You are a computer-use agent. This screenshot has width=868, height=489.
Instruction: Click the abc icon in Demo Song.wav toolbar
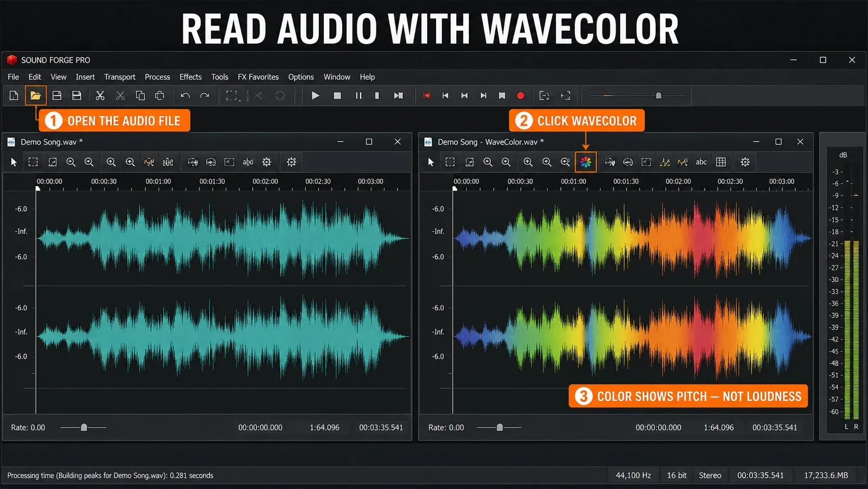pos(248,162)
